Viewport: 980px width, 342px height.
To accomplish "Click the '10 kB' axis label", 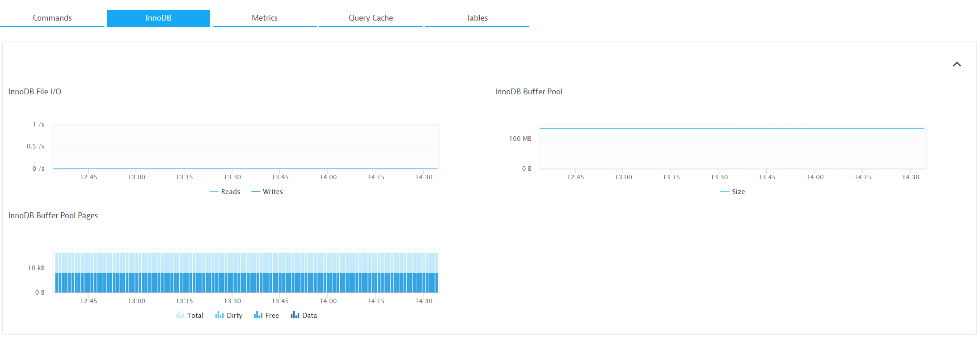I will point(36,268).
